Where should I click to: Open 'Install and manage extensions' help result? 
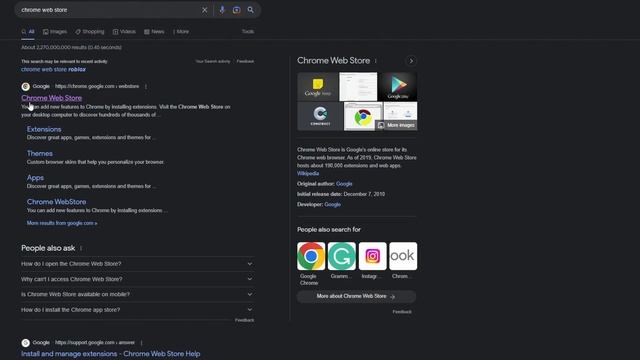[111, 354]
